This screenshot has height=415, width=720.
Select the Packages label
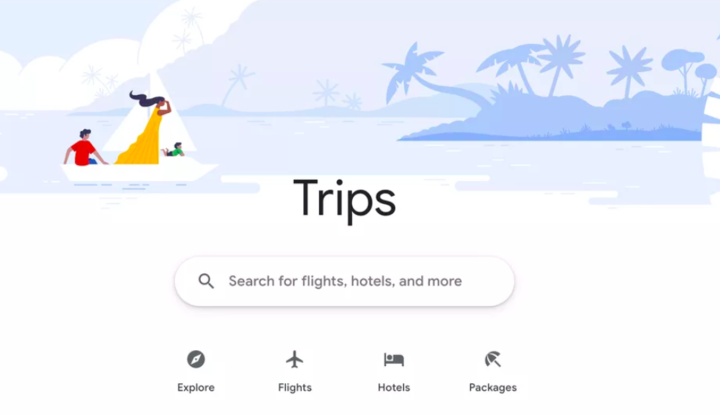[493, 387]
